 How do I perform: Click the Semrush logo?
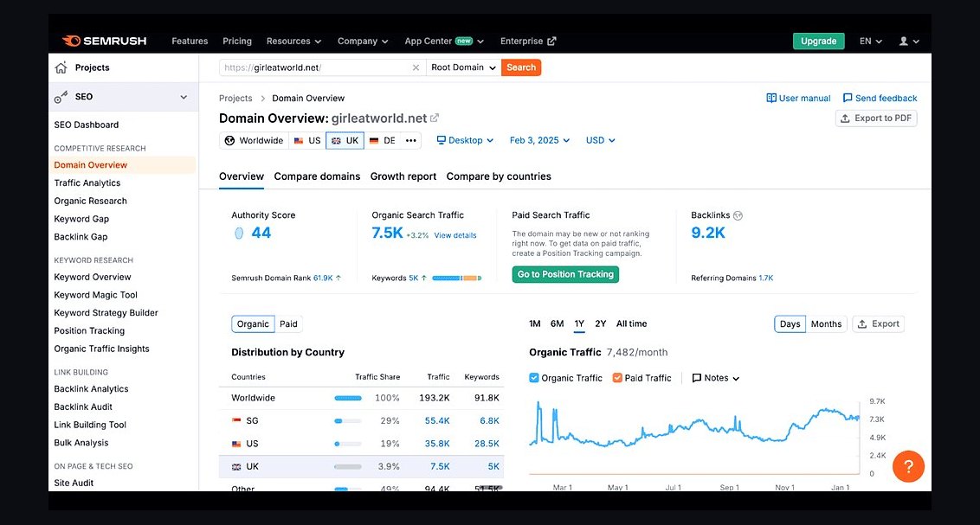click(105, 42)
